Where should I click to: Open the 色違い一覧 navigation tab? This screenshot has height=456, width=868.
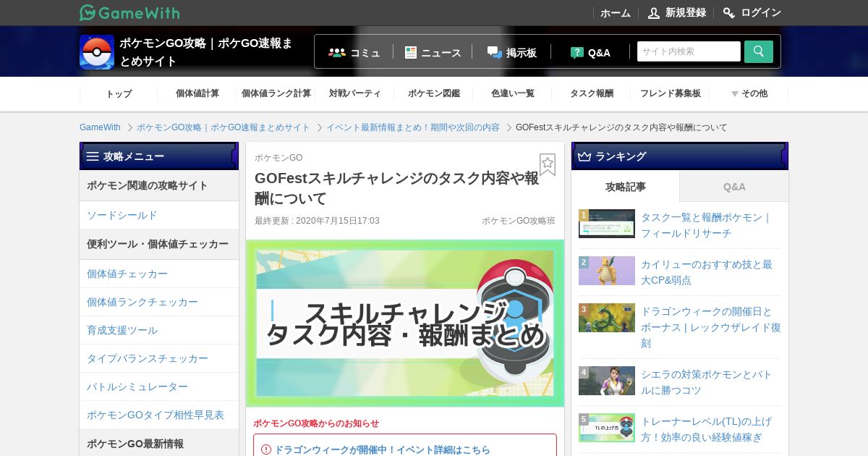(513, 93)
